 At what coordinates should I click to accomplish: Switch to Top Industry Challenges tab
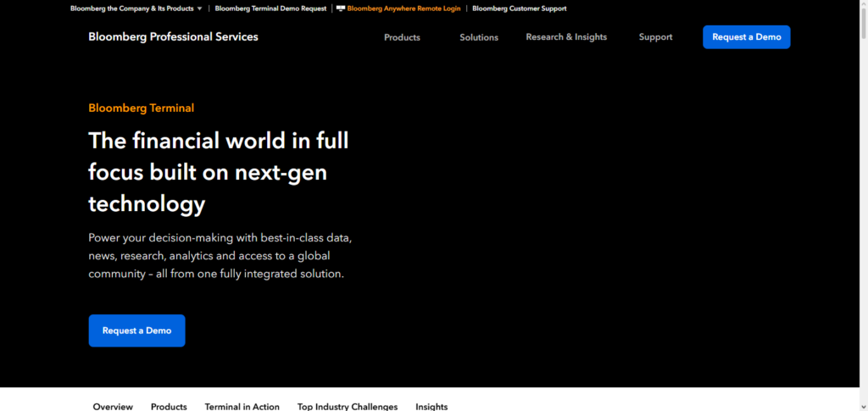(347, 407)
